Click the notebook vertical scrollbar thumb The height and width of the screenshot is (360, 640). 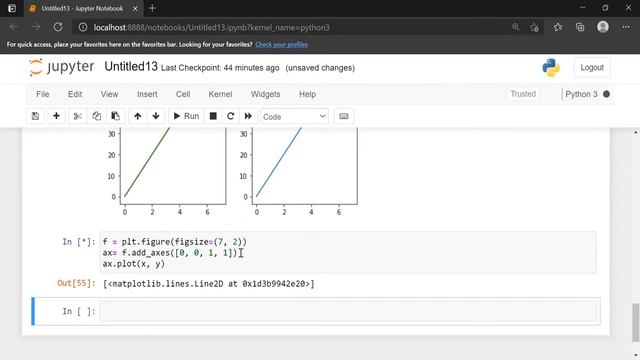click(x=636, y=322)
